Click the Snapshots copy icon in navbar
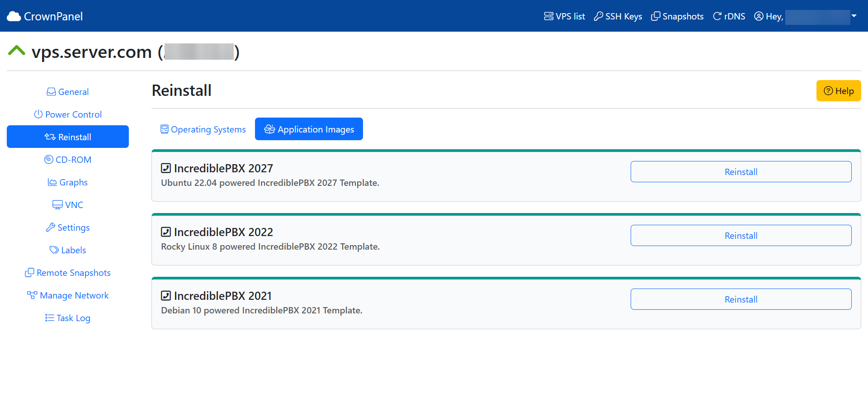Screen dimensions: 868x393 coord(656,16)
